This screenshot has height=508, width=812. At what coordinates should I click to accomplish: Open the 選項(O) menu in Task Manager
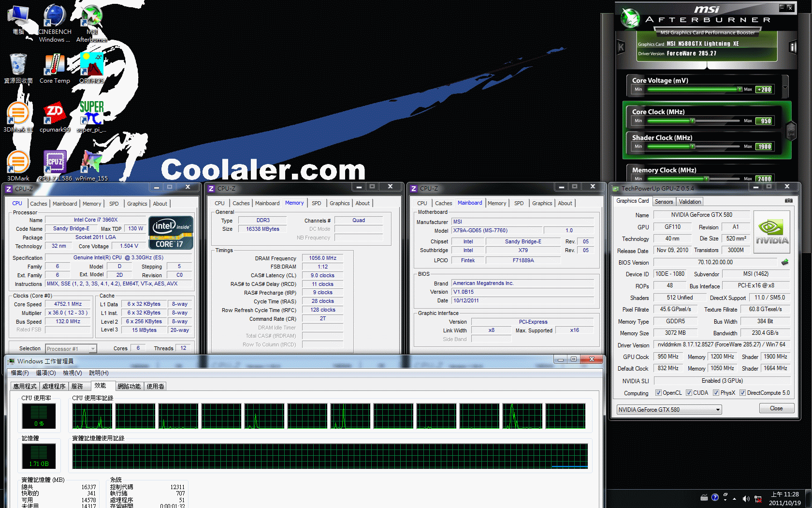pos(46,373)
